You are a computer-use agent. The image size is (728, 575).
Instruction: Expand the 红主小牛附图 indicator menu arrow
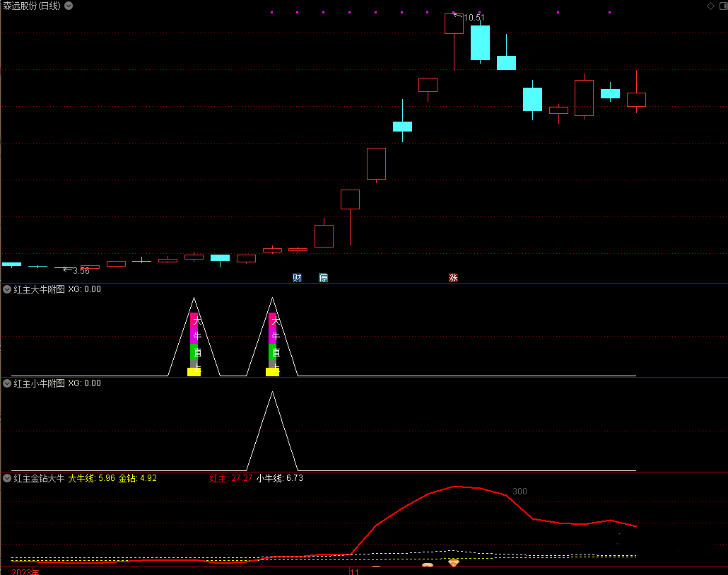pyautogui.click(x=7, y=383)
